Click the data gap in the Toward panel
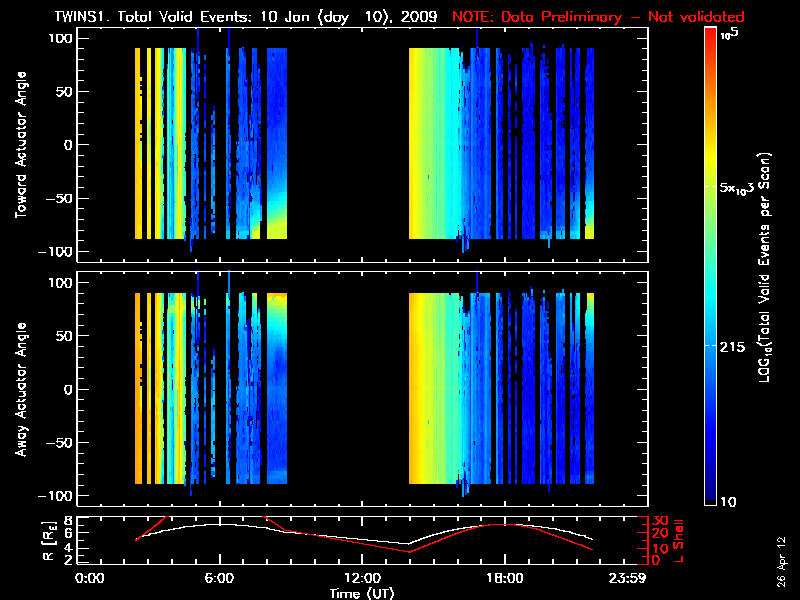The height and width of the screenshot is (600, 800). tap(348, 145)
